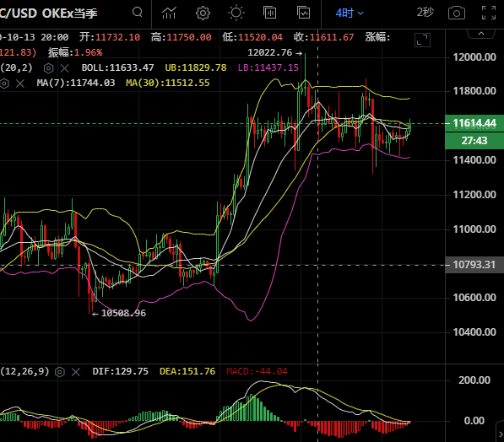The width and height of the screenshot is (504, 442).
Task: Click the 低:11520.04 low value
Action: click(x=252, y=37)
